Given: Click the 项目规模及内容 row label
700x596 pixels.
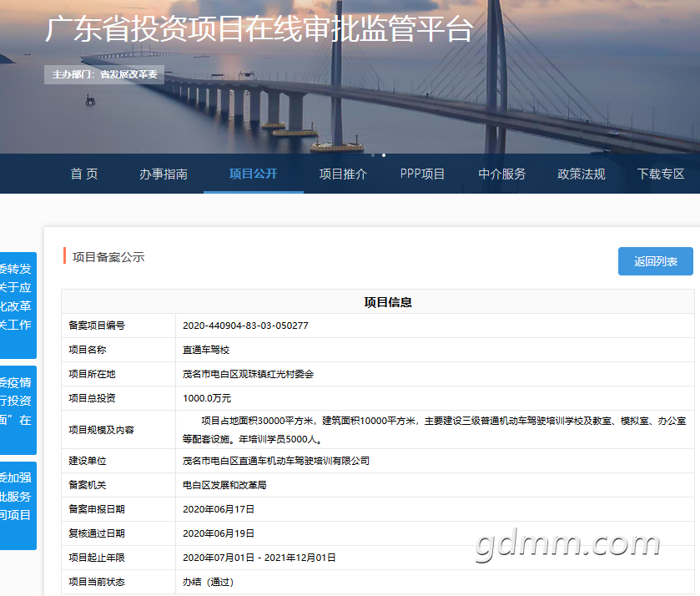Looking at the screenshot, I should pyautogui.click(x=101, y=430).
